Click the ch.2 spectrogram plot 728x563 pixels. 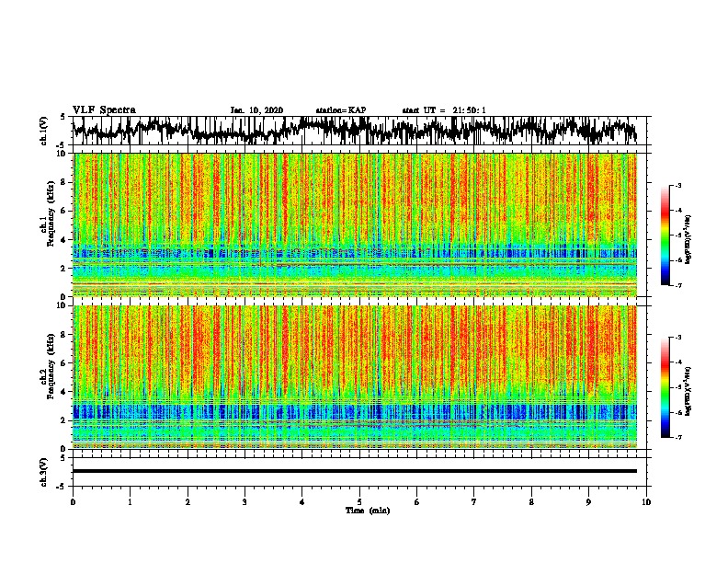tap(355, 377)
